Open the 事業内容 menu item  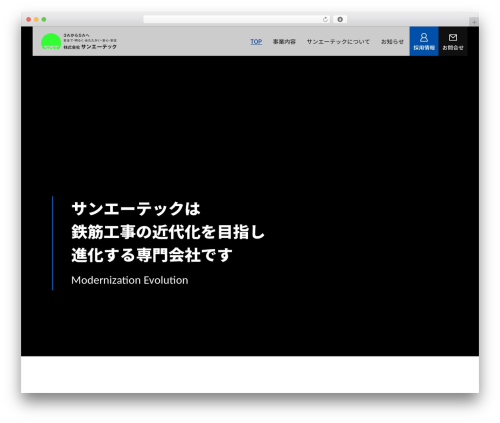click(x=284, y=42)
